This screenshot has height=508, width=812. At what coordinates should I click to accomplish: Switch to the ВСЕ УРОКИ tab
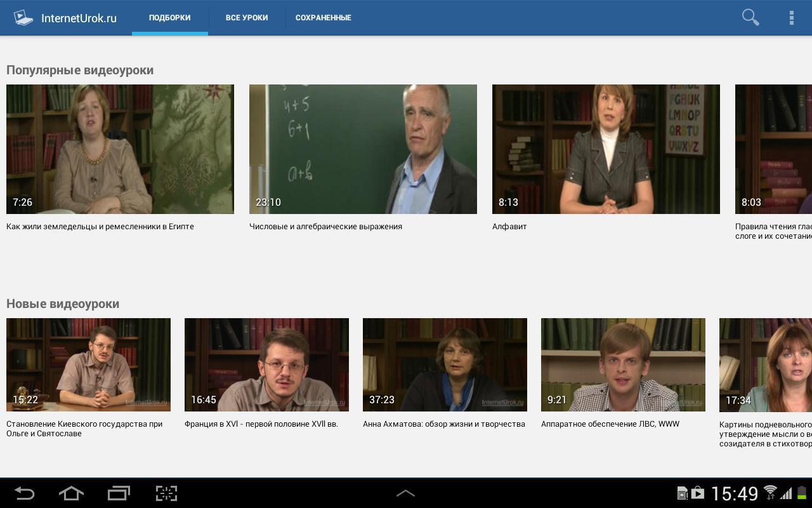pyautogui.click(x=247, y=18)
